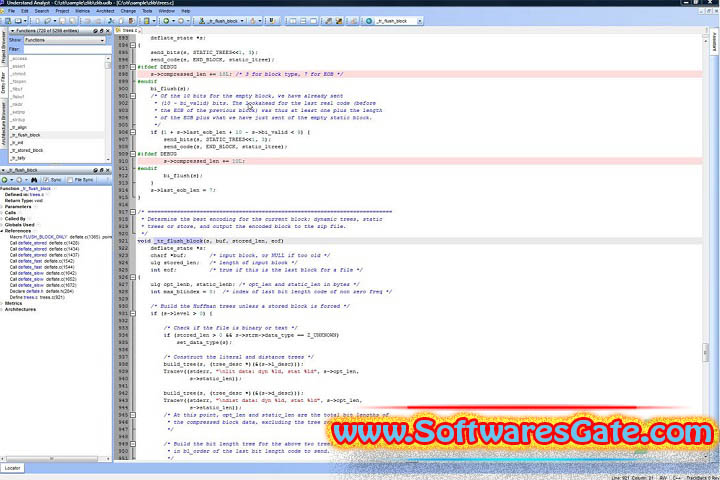Collapse code fold at line 931
Image resolution: width=720 pixels, height=480 pixels.
[x=133, y=313]
